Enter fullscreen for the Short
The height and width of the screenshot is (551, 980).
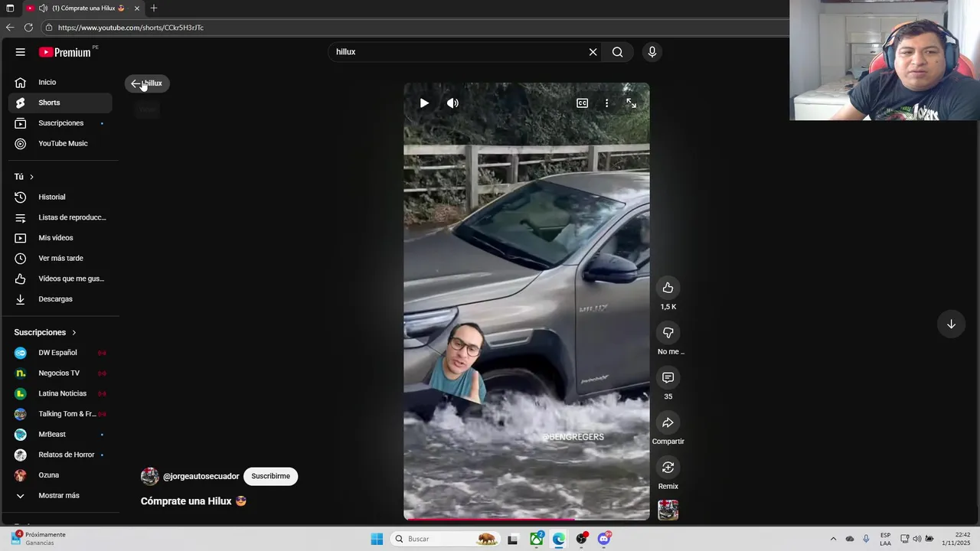tap(631, 103)
